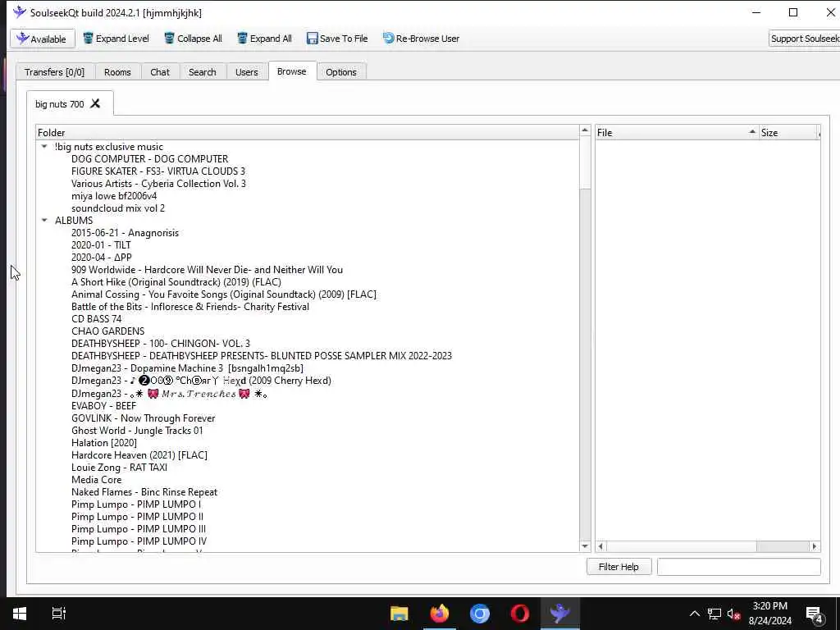
Task: Open File Explorer from taskbar
Action: click(x=399, y=614)
